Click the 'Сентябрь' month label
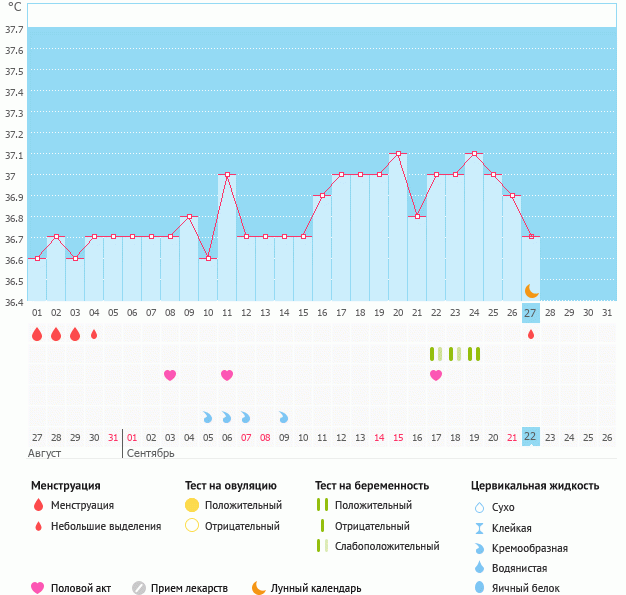This screenshot has width=626, height=595. pyautogui.click(x=151, y=453)
